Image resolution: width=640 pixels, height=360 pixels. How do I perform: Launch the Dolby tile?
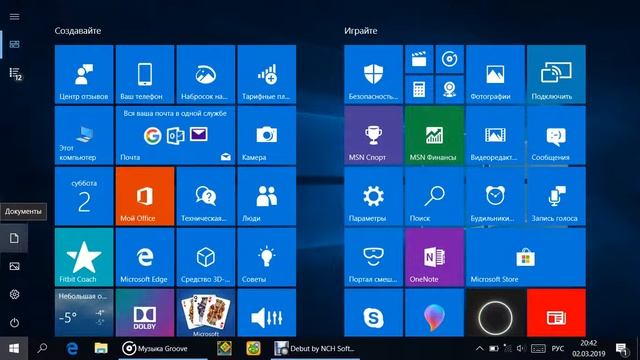point(144,313)
